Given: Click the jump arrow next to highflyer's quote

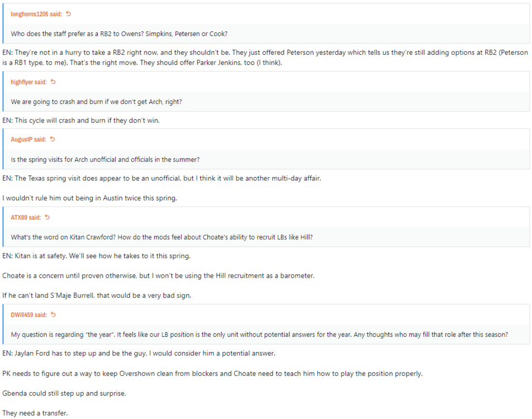Looking at the screenshot, I should (x=53, y=82).
